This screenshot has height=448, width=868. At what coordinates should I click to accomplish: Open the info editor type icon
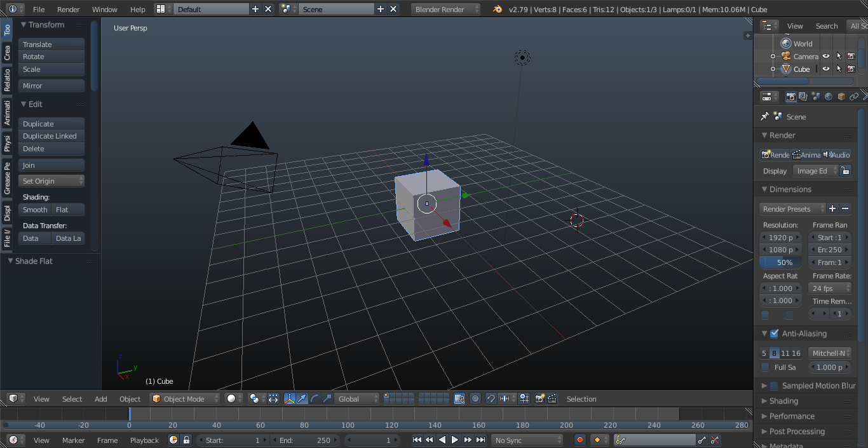pyautogui.click(x=16, y=9)
